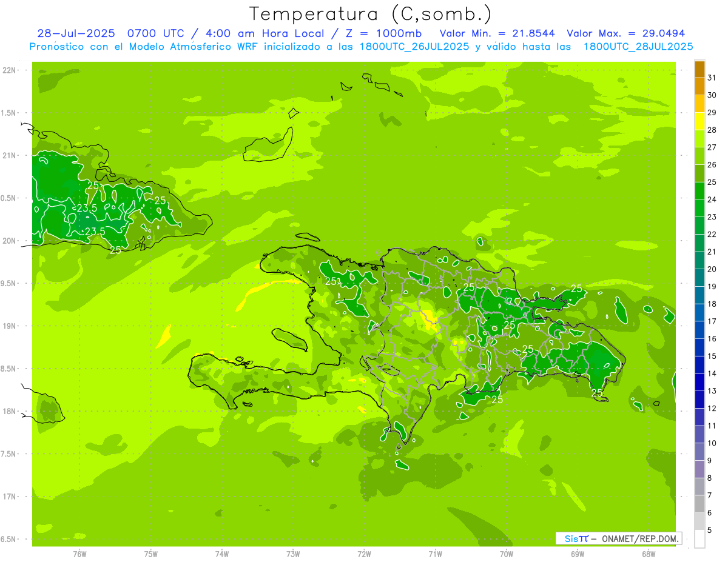The image size is (728, 562).
Task: Click the '69W' longitude axis label
Action: pyautogui.click(x=578, y=554)
